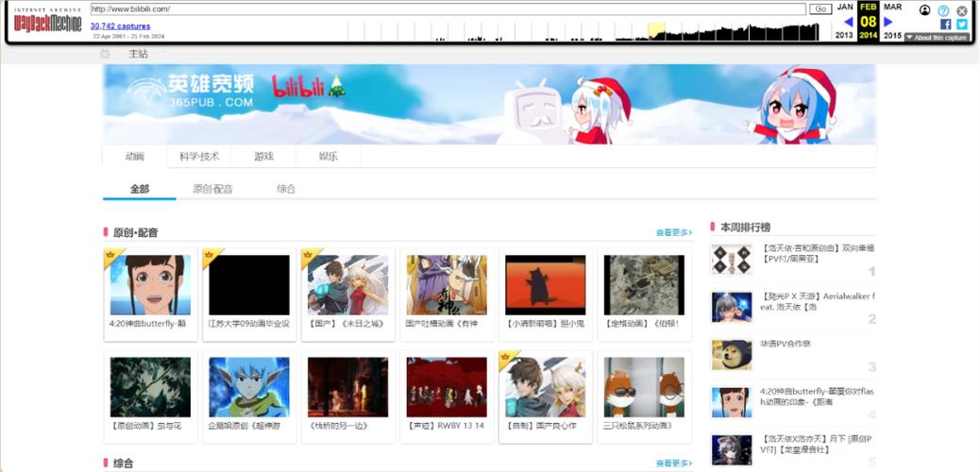
Task: Switch to the 游戏 category tab
Action: 263,157
